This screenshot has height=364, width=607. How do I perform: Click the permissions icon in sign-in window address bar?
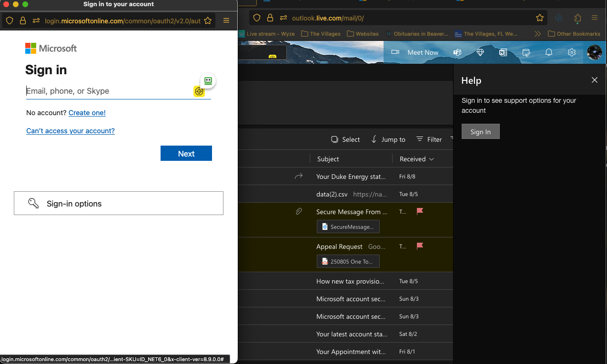click(x=36, y=20)
